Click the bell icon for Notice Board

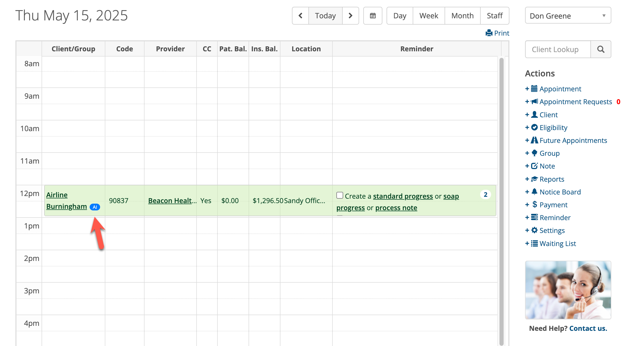pyautogui.click(x=534, y=192)
